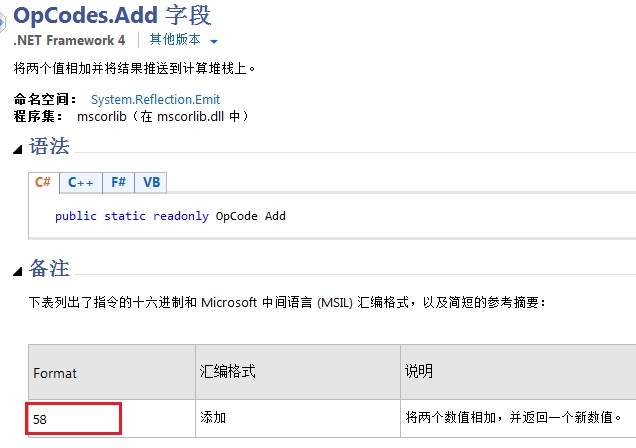
Task: Click the assembly text mscorlib（在 mscorlib.dll 中）
Action: [163, 116]
